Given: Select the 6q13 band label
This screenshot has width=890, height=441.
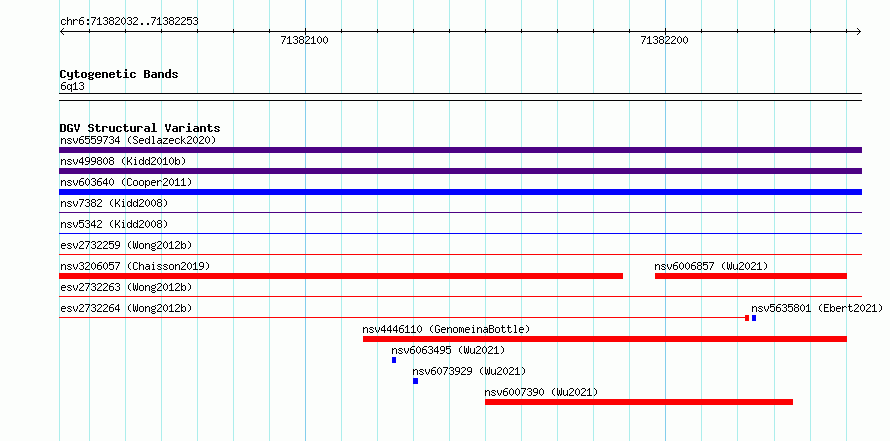Looking at the screenshot, I should tap(72, 87).
